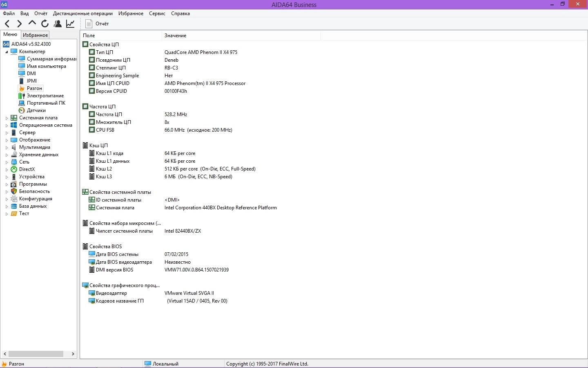This screenshot has height=368, width=588.
Task: Expand the Конфигурация tree node
Action: tap(7, 199)
